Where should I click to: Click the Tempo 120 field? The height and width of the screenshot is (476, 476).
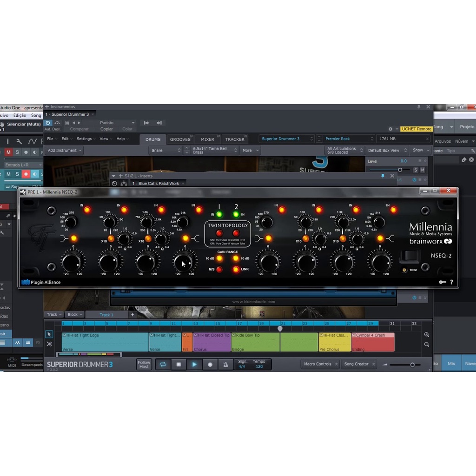tap(259, 364)
